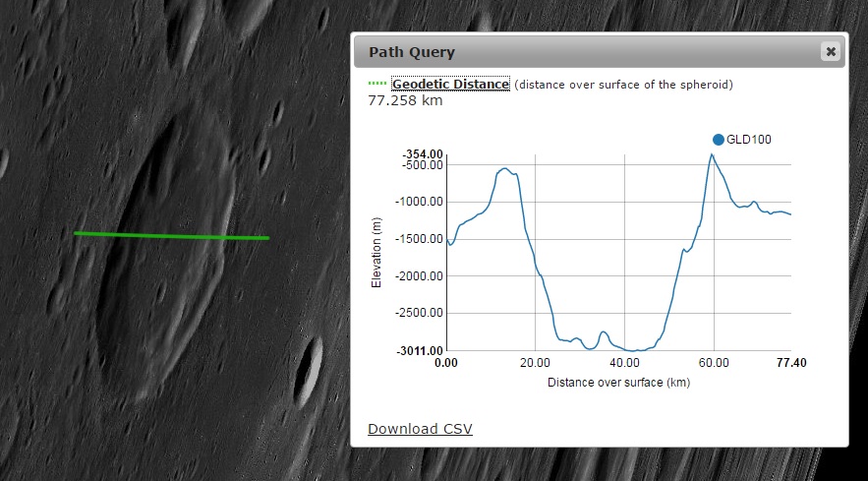
Task: Click the -354.00 elevation tick label
Action: click(424, 154)
